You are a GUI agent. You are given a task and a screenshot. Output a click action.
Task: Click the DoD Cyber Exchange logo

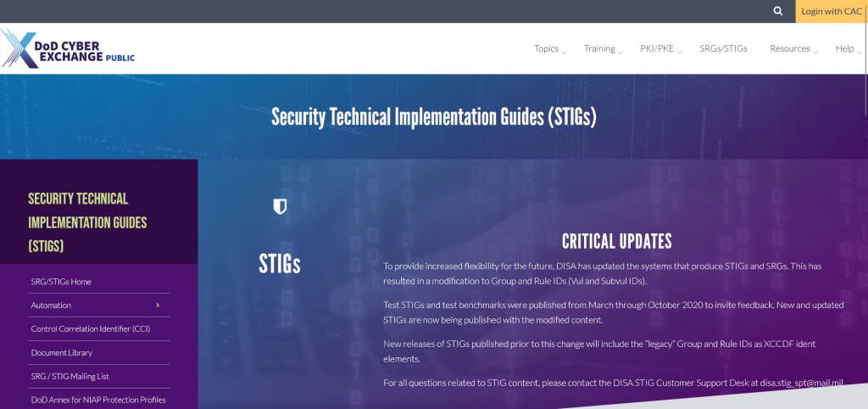coord(68,48)
